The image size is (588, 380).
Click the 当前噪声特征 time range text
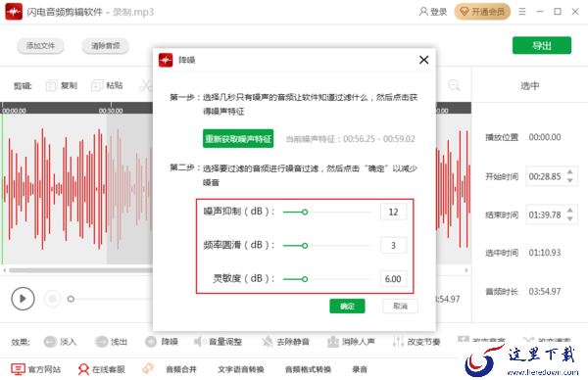tap(350, 139)
